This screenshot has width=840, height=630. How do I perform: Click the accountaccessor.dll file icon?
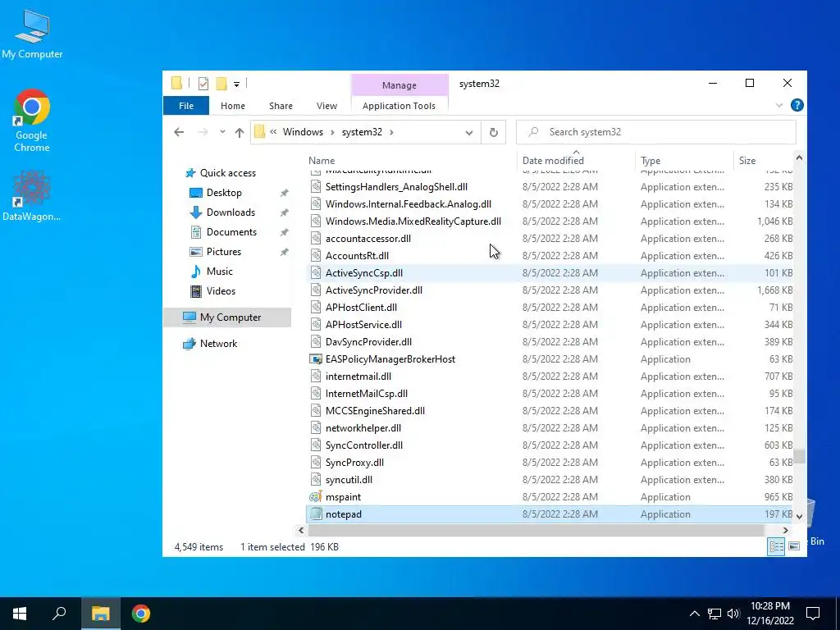coord(316,239)
